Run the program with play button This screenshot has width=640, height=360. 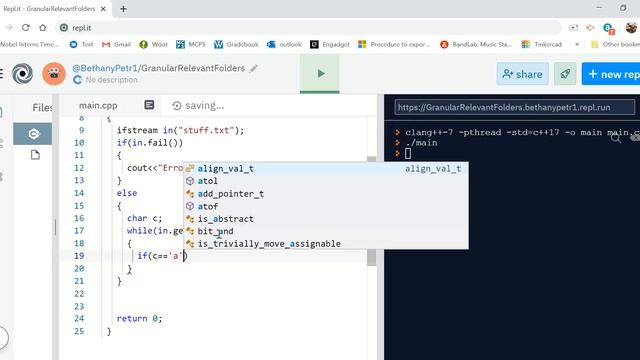click(320, 74)
